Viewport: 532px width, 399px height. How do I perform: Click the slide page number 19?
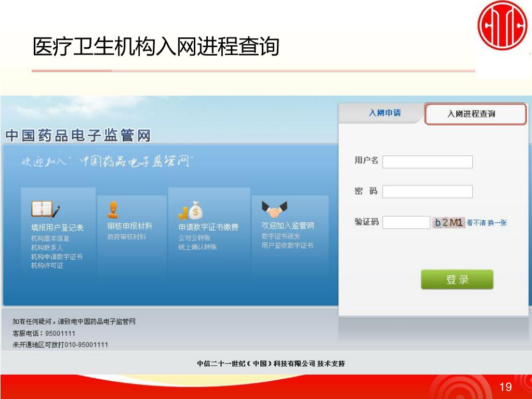click(506, 387)
